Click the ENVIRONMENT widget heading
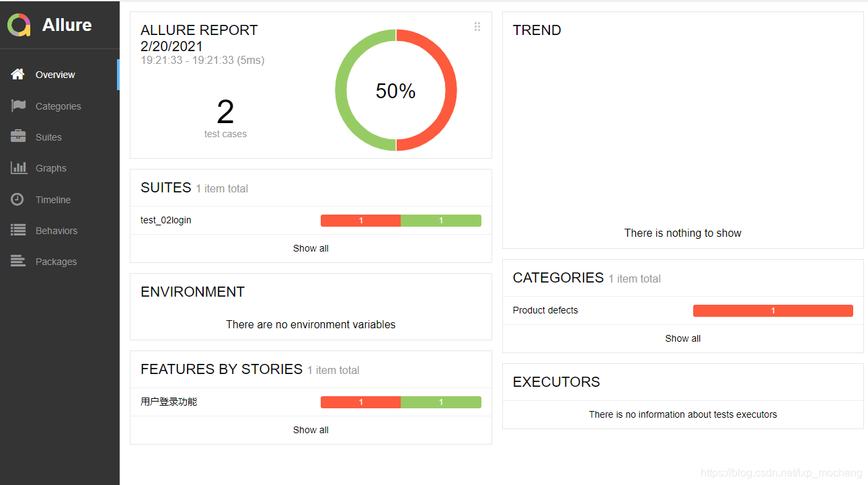The image size is (868, 485). (x=192, y=292)
